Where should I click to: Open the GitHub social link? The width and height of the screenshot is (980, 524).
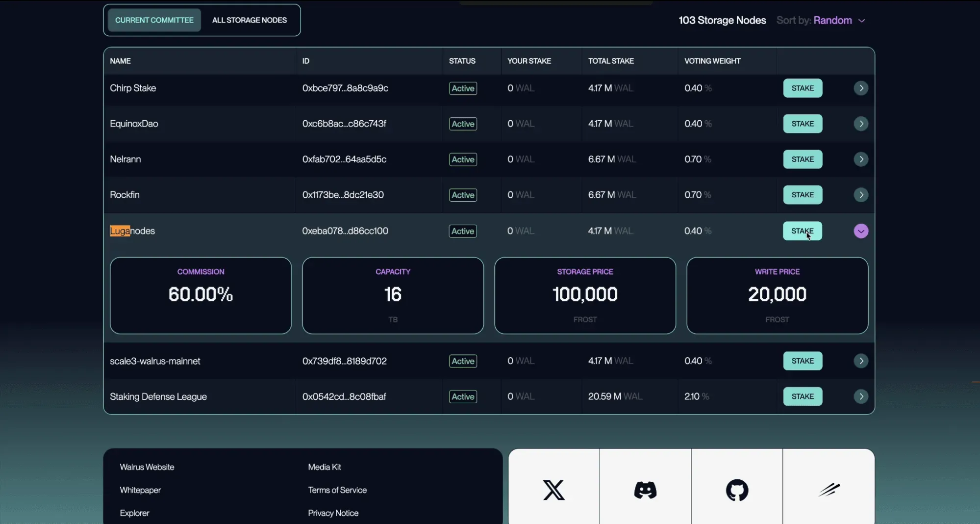(737, 490)
